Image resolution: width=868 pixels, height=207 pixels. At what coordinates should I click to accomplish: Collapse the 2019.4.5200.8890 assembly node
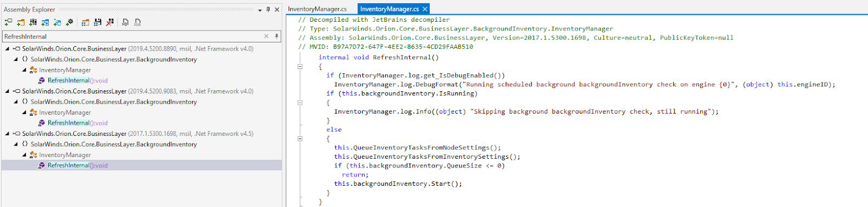tap(8, 48)
